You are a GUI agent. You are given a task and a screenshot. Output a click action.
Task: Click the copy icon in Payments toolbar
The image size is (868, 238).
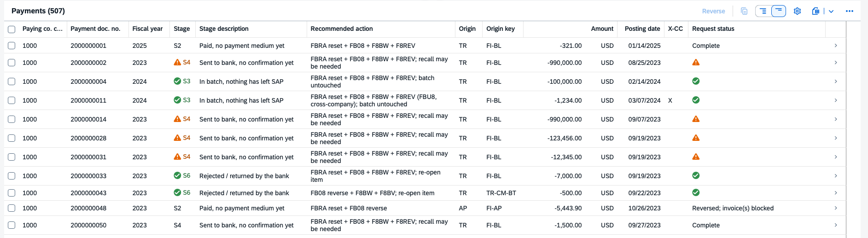pyautogui.click(x=744, y=11)
